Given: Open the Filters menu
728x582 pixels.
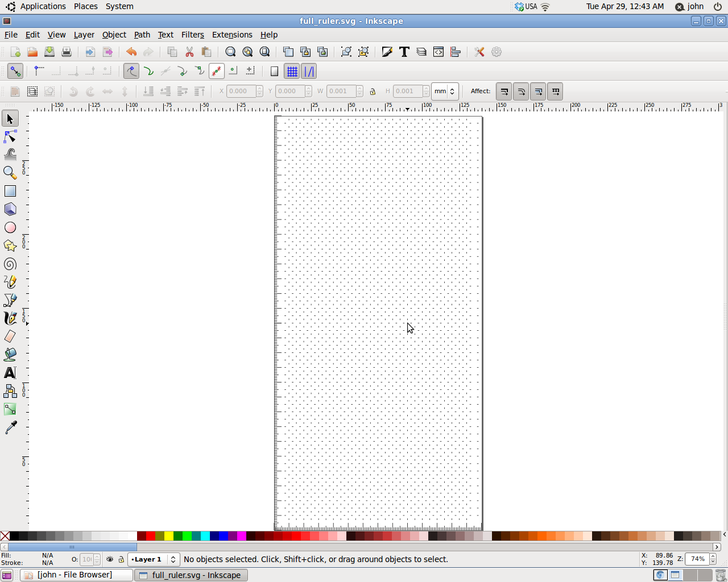Looking at the screenshot, I should pos(192,35).
